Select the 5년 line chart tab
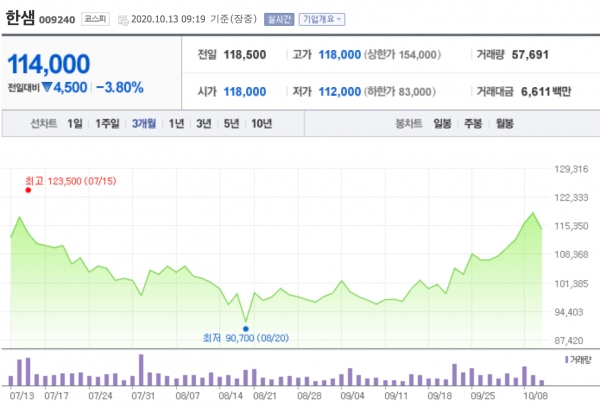The width and height of the screenshot is (600, 413). (231, 124)
